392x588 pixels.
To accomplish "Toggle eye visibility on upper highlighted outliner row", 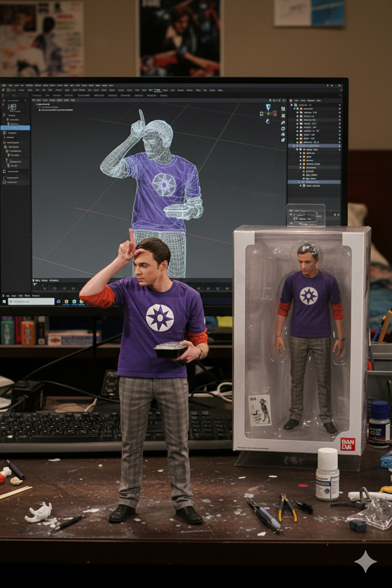I will (x=339, y=146).
